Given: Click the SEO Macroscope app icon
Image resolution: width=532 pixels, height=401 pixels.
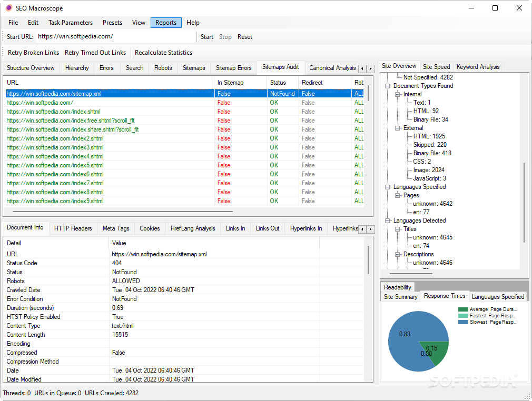Looking at the screenshot, I should tap(9, 8).
